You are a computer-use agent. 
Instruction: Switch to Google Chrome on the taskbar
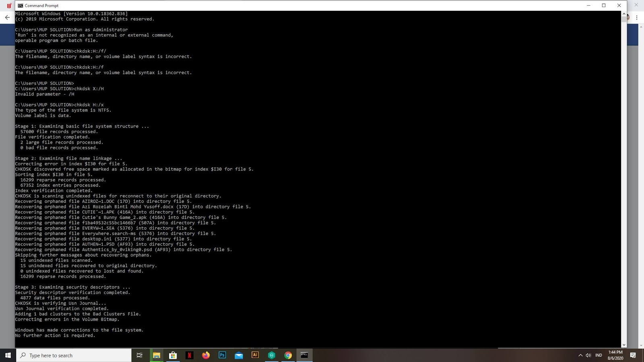pyautogui.click(x=288, y=355)
